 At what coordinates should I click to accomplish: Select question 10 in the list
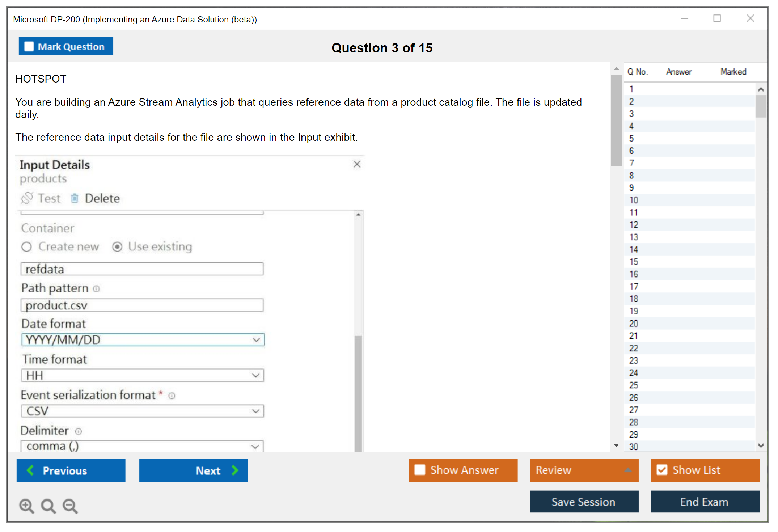point(634,200)
